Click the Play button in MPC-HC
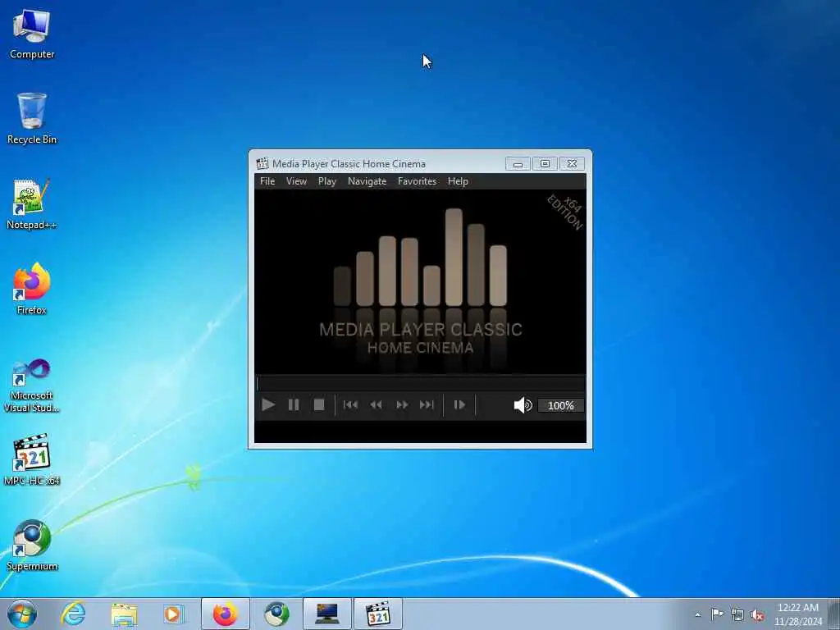The width and height of the screenshot is (840, 630). (x=268, y=405)
